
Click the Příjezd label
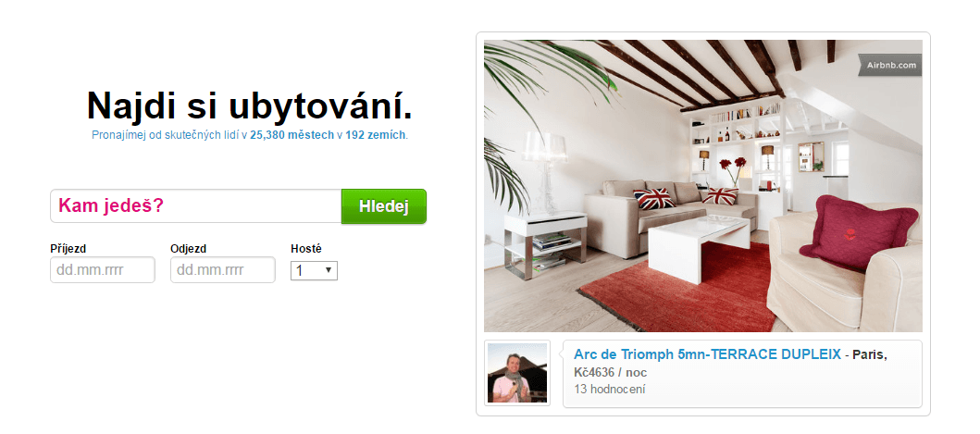coord(68,249)
